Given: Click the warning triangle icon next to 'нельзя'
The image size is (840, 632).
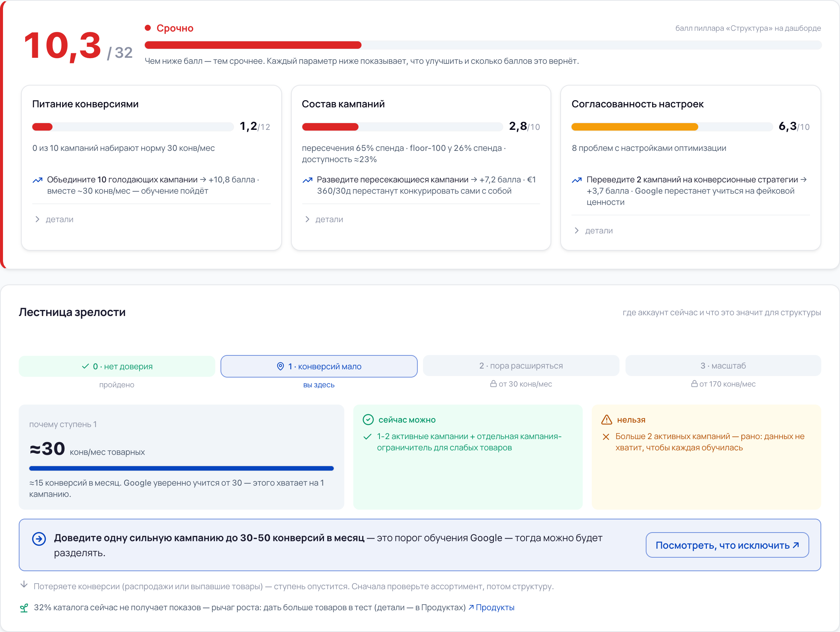Looking at the screenshot, I should (606, 420).
